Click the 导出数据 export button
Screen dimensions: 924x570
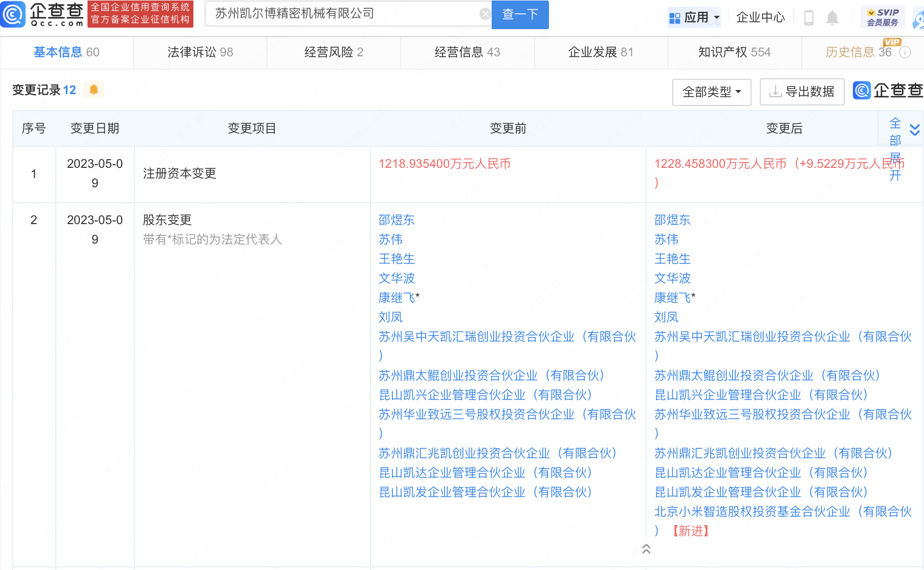[802, 92]
